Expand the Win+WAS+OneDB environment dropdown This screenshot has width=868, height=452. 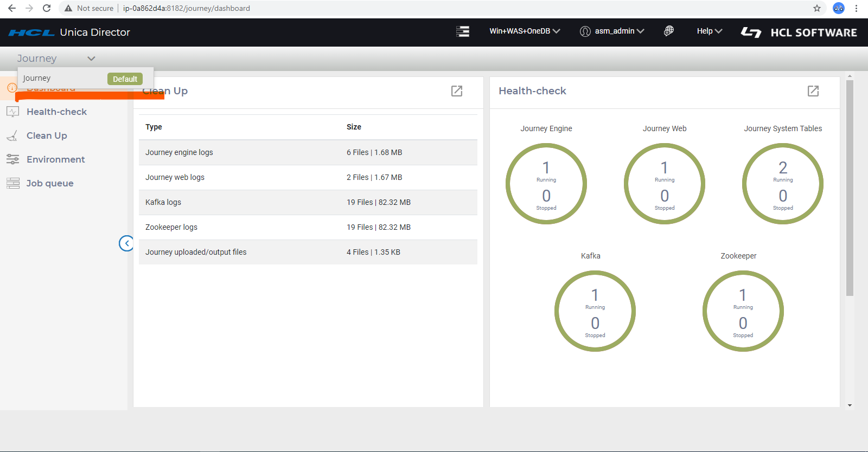coord(524,31)
